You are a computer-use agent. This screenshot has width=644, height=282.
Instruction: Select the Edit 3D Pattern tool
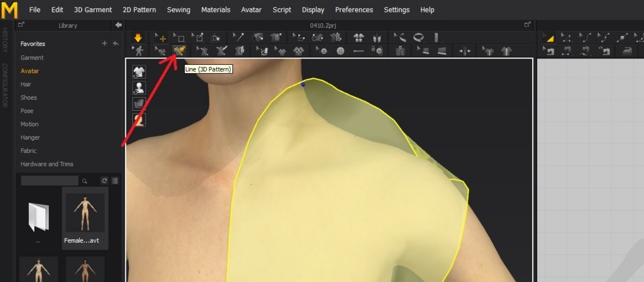pos(160,51)
